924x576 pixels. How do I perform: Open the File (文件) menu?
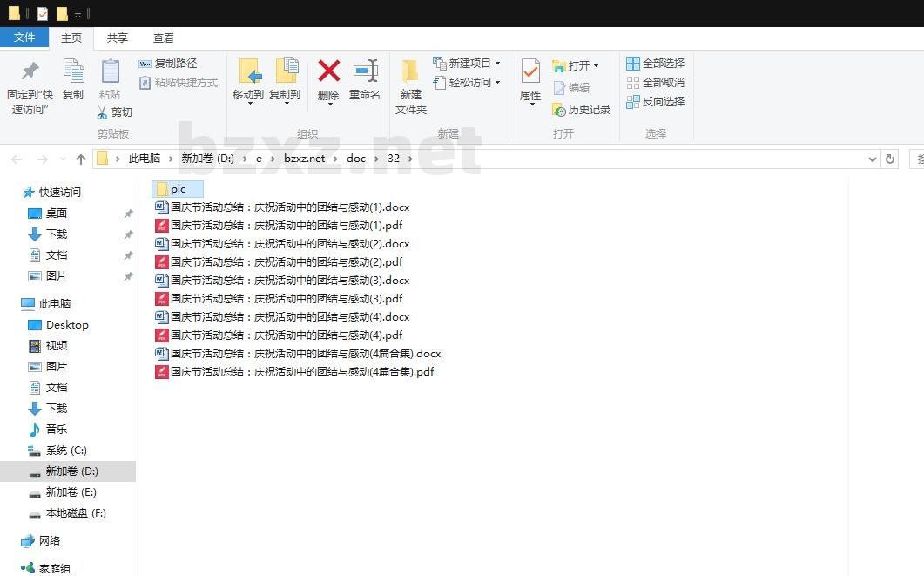[24, 37]
